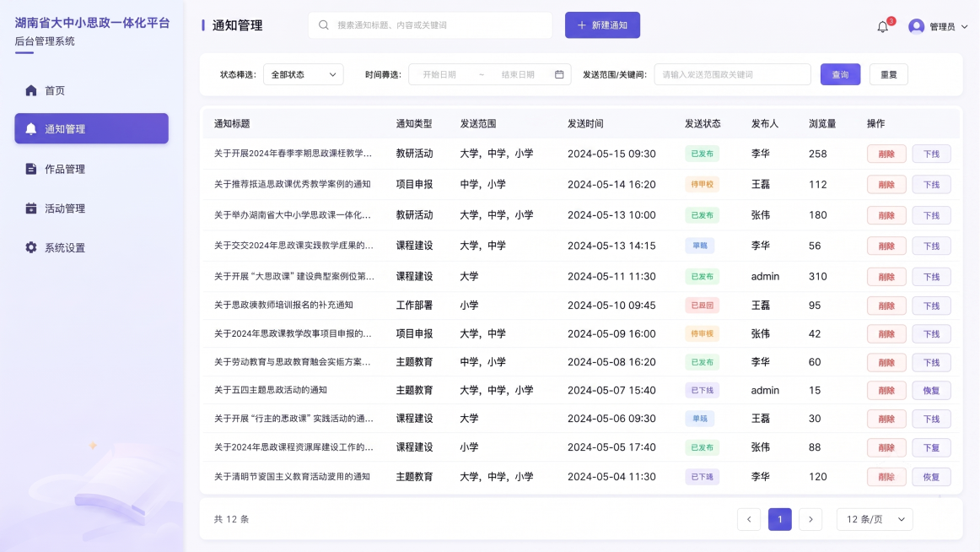This screenshot has height=552, width=980.
Task: Open the date picker calendar icon
Action: click(x=559, y=74)
